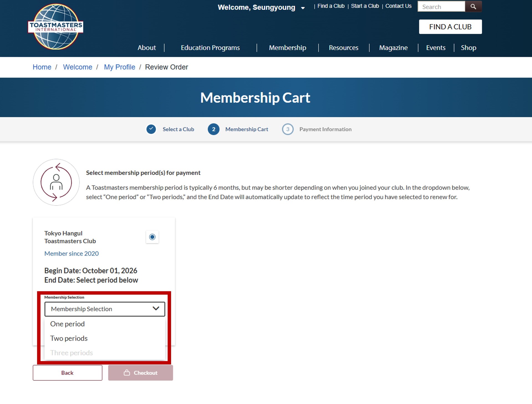Image resolution: width=532 pixels, height=404 pixels.
Task: Click the Back button
Action: point(67,372)
